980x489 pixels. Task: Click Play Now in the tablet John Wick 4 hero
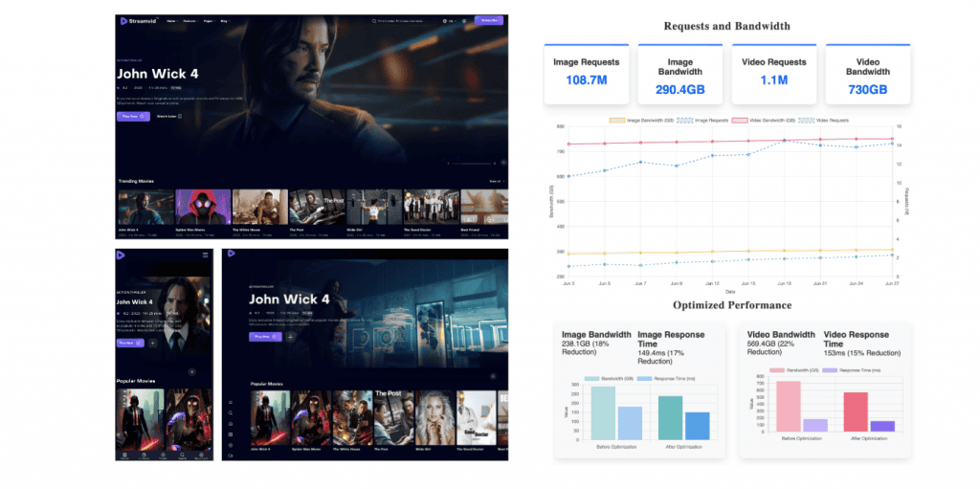coord(266,337)
